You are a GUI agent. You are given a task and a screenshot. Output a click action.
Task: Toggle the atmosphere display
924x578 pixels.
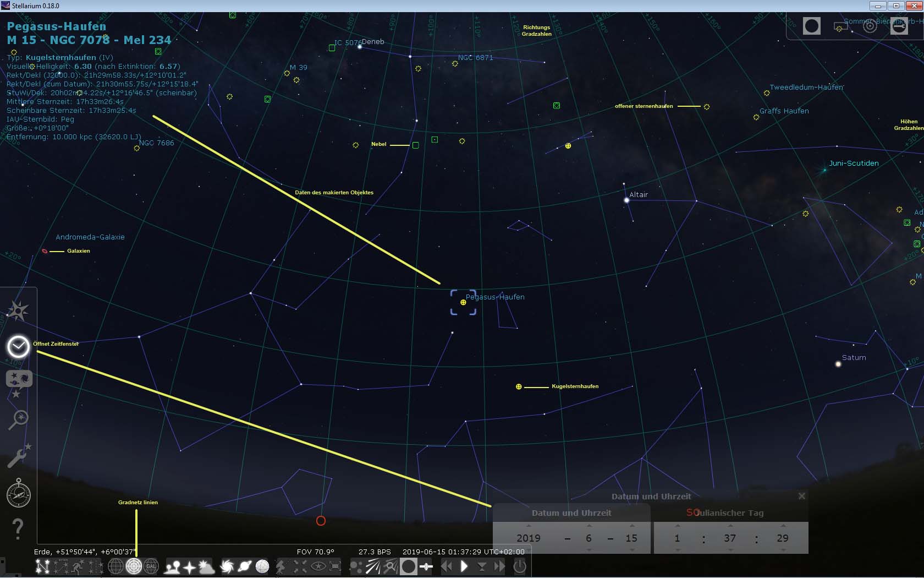[207, 566]
